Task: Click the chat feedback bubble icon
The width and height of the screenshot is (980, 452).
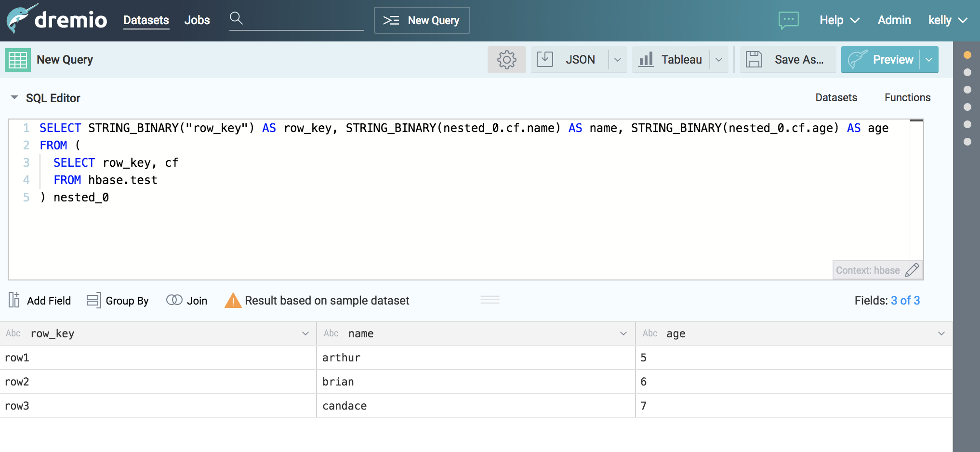Action: pyautogui.click(x=788, y=20)
